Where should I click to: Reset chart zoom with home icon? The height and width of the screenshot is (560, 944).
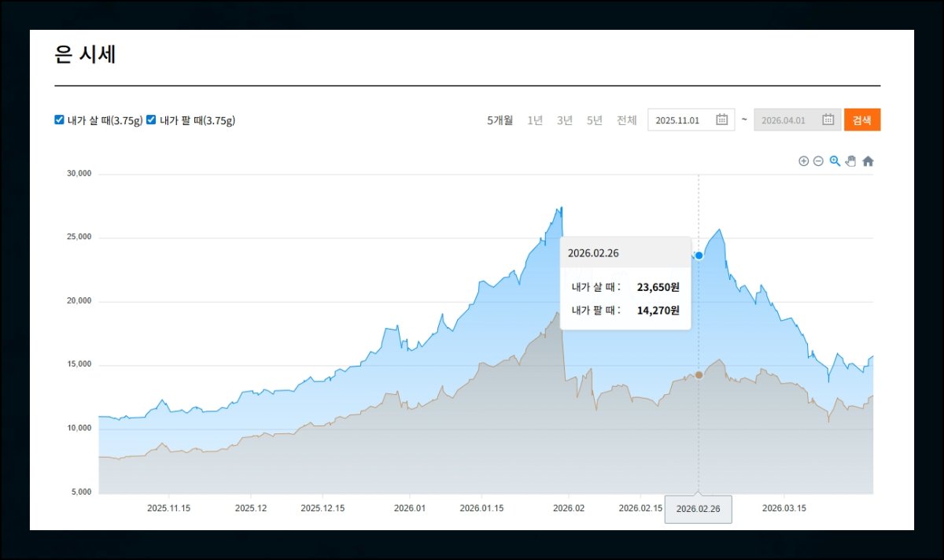click(868, 161)
